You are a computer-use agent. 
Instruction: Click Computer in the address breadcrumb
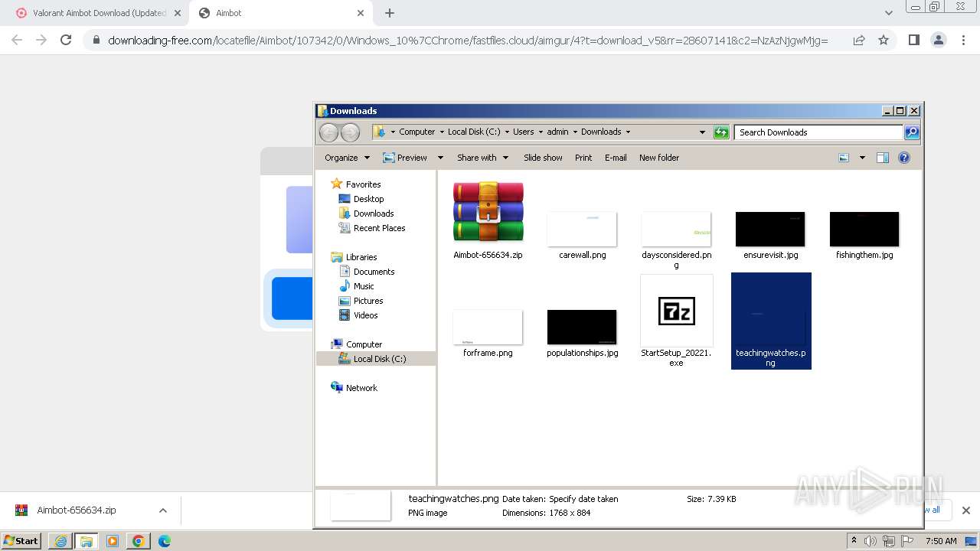[416, 132]
